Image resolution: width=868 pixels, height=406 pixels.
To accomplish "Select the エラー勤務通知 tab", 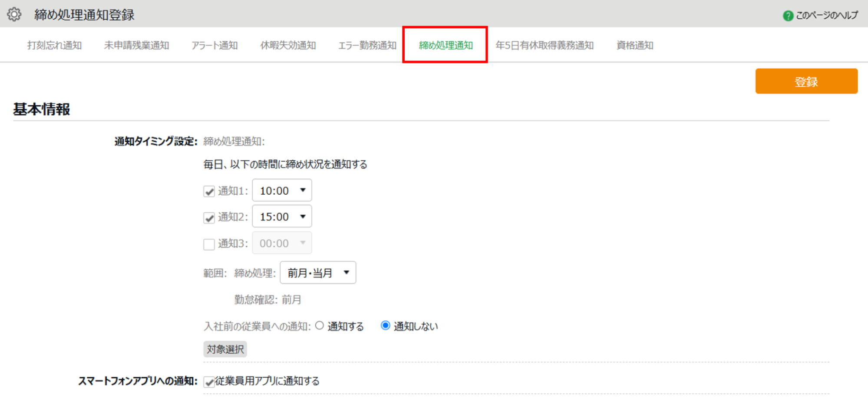I will (367, 45).
